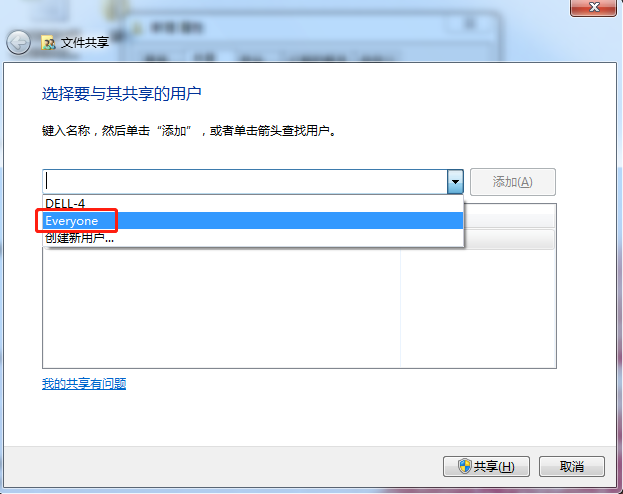Click the 共享(H) button
The height and width of the screenshot is (494, 623).
[x=486, y=466]
